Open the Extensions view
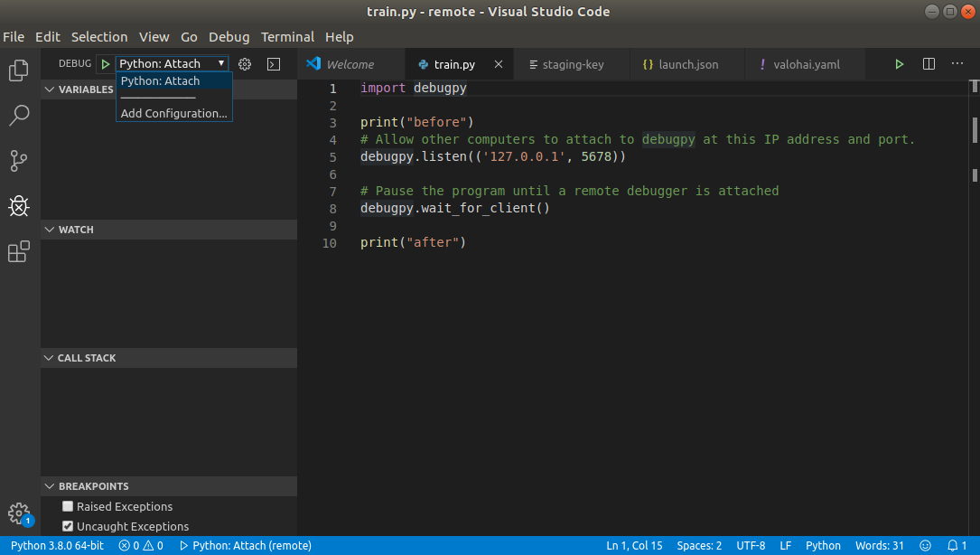This screenshot has width=980, height=555. click(19, 251)
